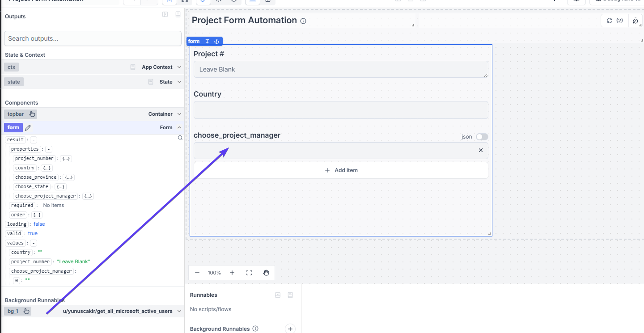Toggle the json switch for choose_project_manager
This screenshot has width=644, height=333.
[x=482, y=137]
